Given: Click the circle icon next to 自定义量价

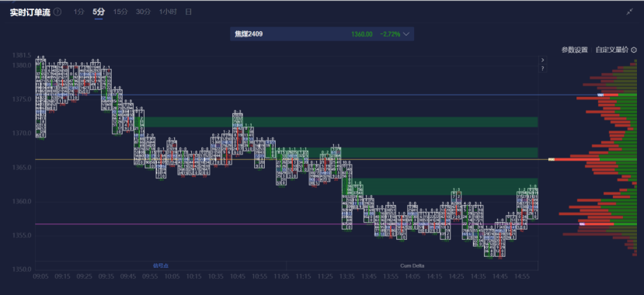Looking at the screenshot, I should pos(633,50).
